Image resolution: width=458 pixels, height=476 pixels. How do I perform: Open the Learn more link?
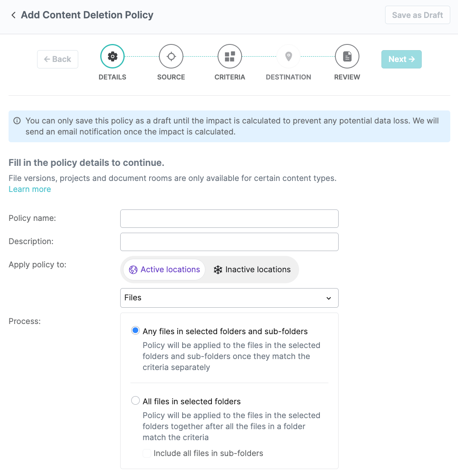tap(30, 189)
